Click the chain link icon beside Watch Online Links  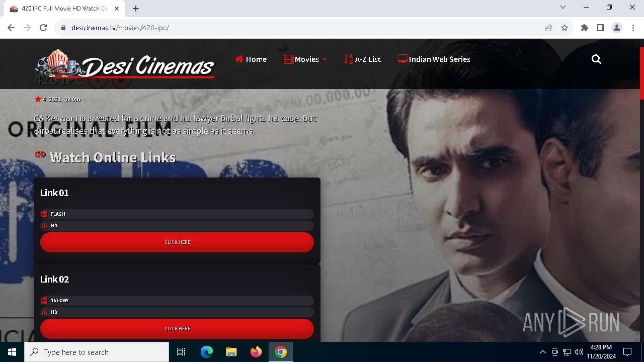click(x=40, y=155)
